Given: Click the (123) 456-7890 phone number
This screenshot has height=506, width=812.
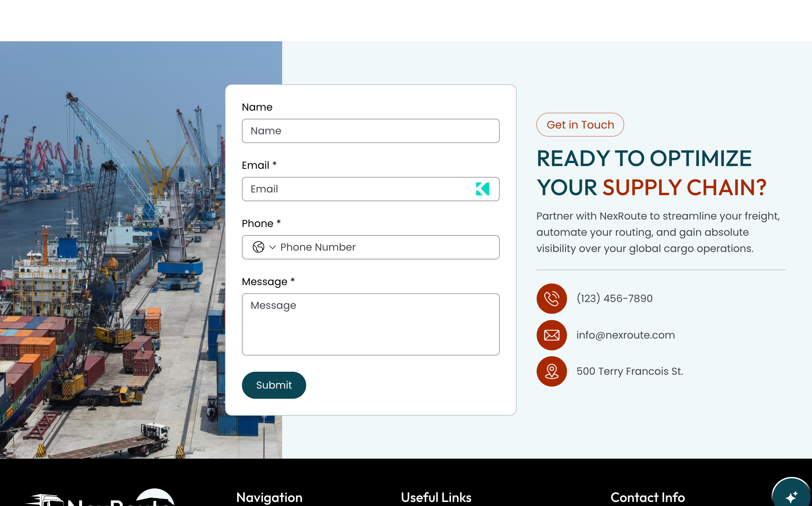Looking at the screenshot, I should coord(614,298).
